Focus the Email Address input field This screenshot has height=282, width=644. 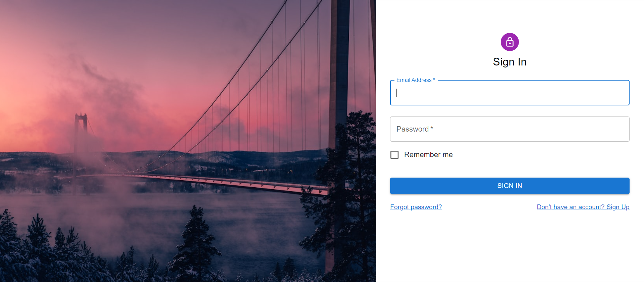point(509,93)
